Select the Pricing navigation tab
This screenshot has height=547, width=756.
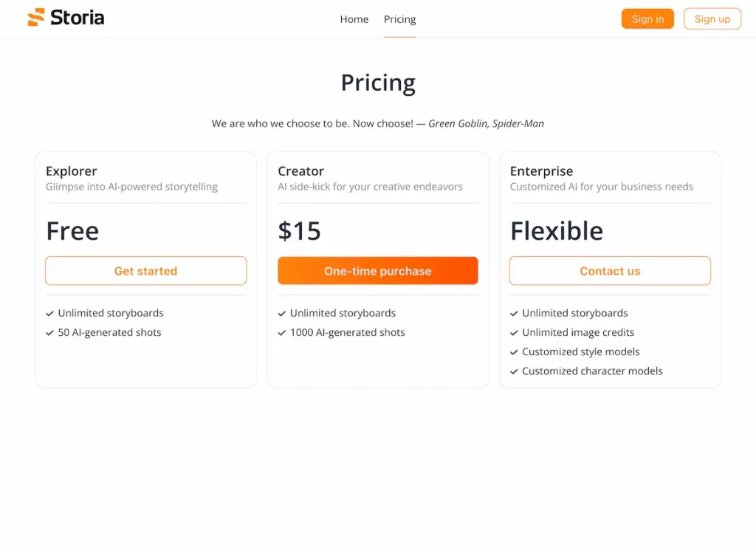coord(399,19)
